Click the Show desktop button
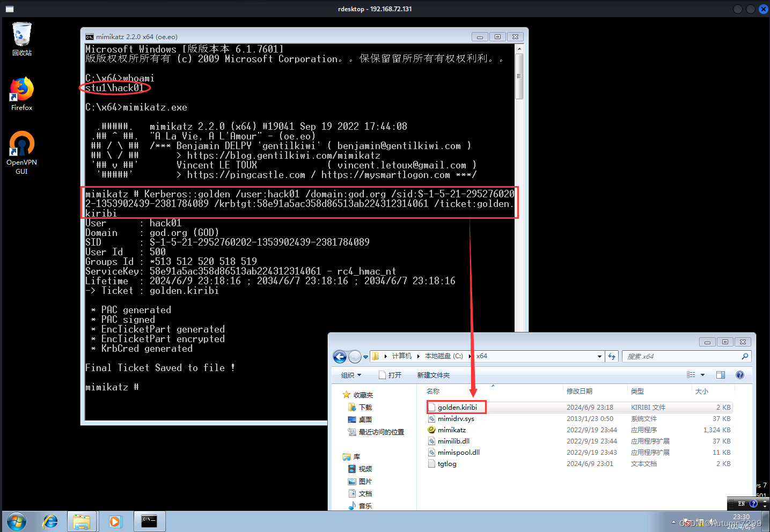 [x=766, y=521]
